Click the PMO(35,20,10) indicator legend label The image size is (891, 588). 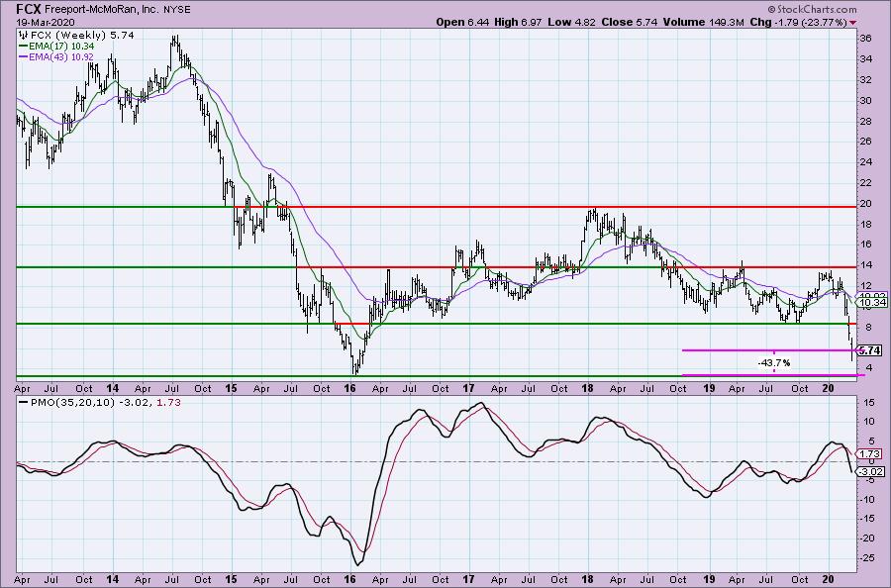point(71,402)
